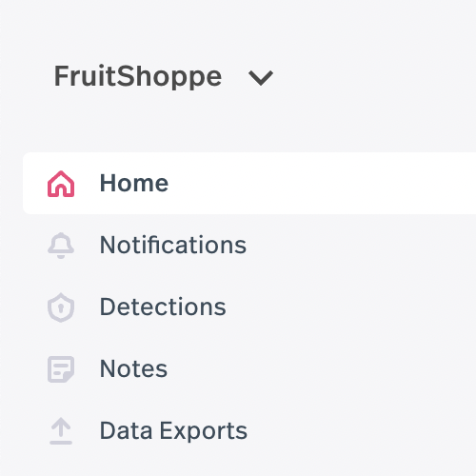The width and height of the screenshot is (476, 476).
Task: Click blank area right of Data Exports
Action: tap(362, 430)
